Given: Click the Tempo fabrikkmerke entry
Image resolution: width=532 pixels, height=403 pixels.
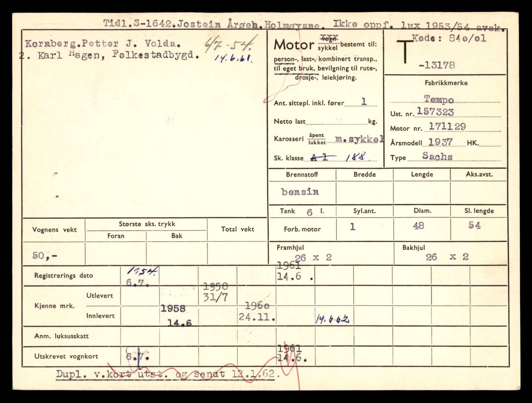Looking at the screenshot, I should coord(439,99).
